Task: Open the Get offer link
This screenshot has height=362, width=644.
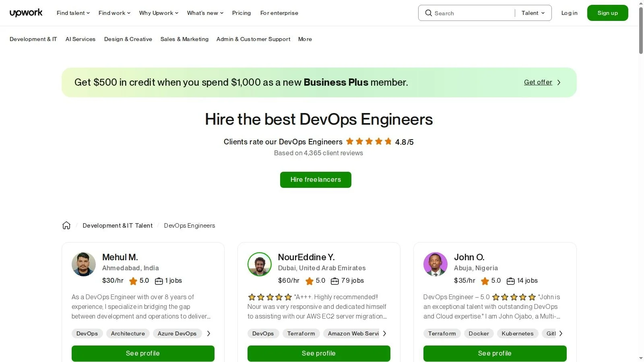Action: click(538, 82)
